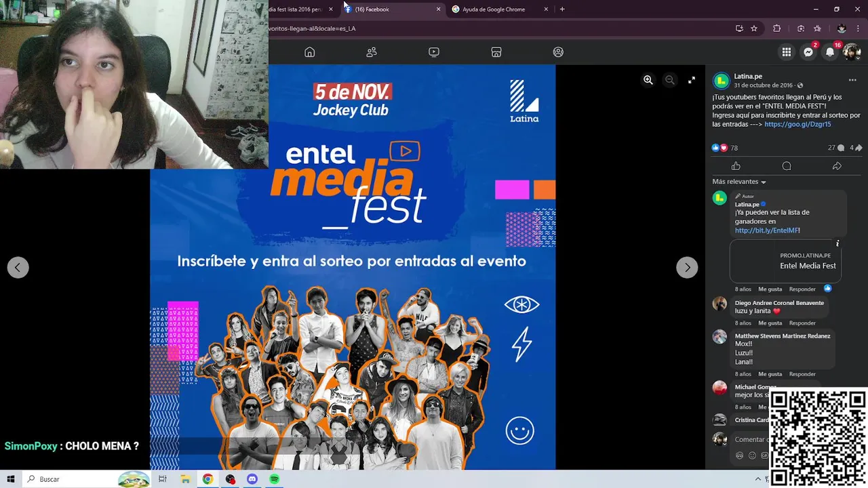The height and width of the screenshot is (488, 868).
Task: Open a new Chrome tab
Action: click(x=562, y=9)
